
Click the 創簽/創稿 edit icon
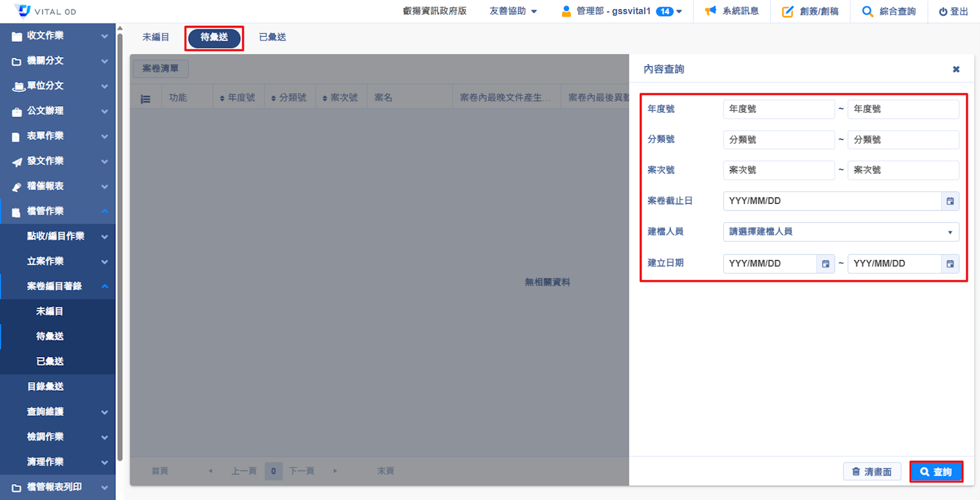click(787, 11)
